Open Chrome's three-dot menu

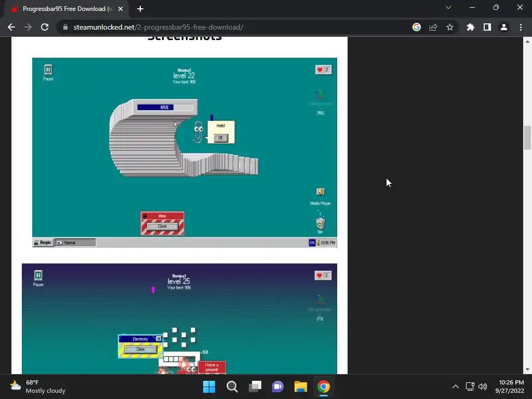click(x=521, y=27)
